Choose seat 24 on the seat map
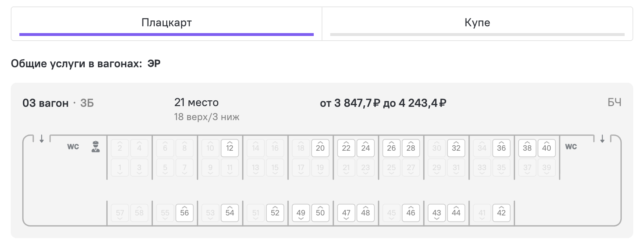644x246 pixels. 365,148
